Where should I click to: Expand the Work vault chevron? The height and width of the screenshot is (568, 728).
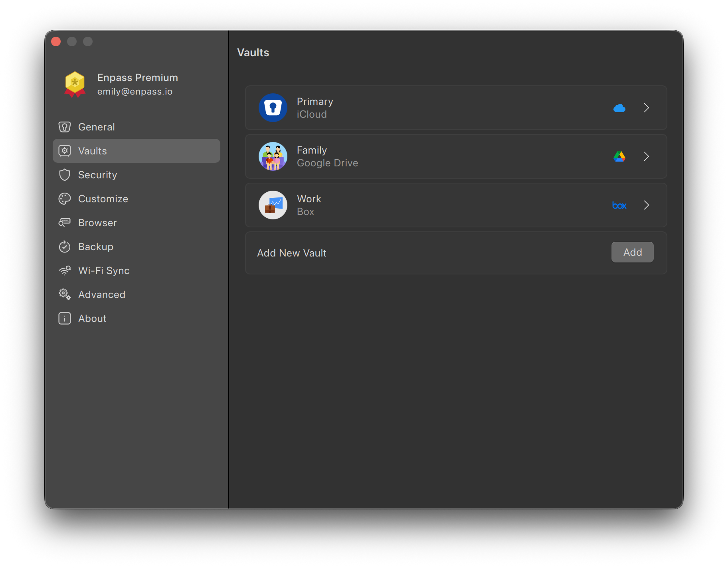(x=647, y=205)
